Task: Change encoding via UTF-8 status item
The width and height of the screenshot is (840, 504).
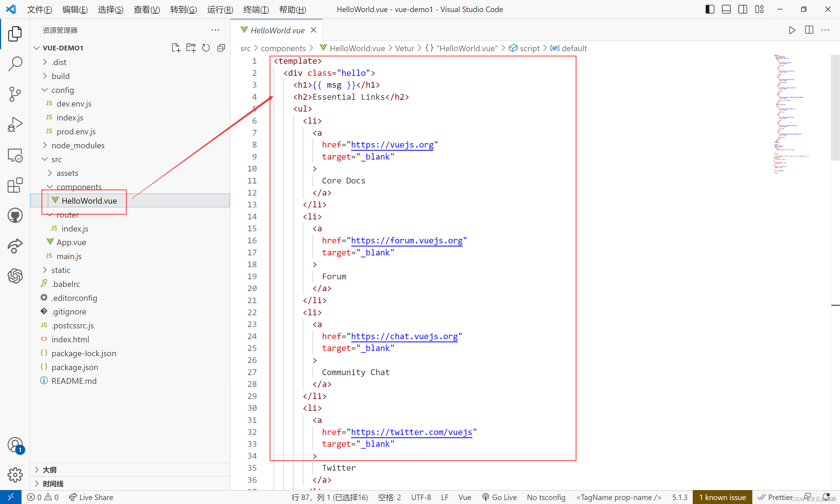Action: pyautogui.click(x=421, y=497)
